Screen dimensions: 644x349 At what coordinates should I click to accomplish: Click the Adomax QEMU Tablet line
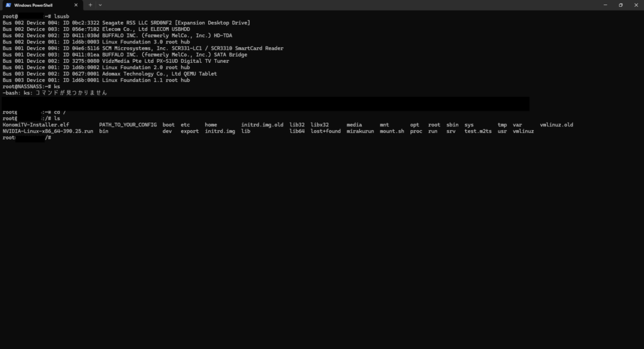[109, 74]
